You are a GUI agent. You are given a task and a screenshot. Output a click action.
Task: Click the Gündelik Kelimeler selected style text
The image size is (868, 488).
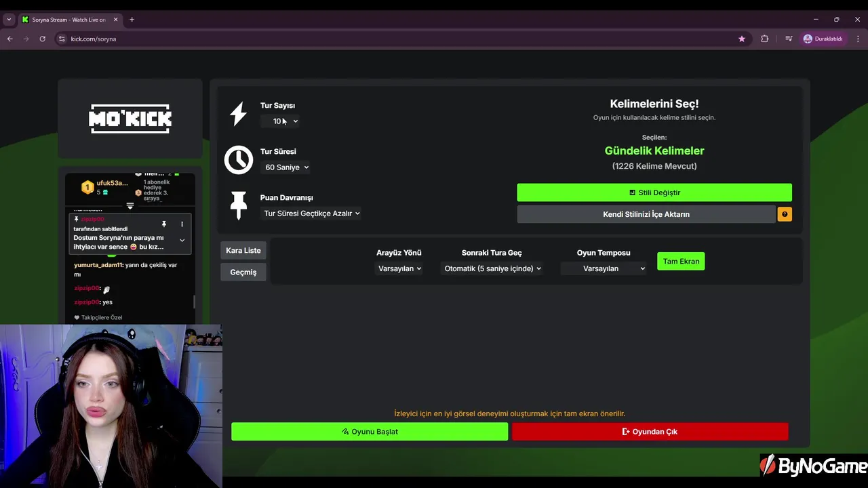tap(654, 150)
